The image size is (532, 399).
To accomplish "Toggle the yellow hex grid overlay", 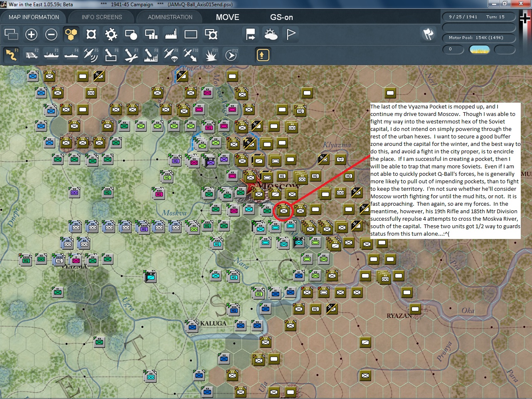I will click(71, 34).
